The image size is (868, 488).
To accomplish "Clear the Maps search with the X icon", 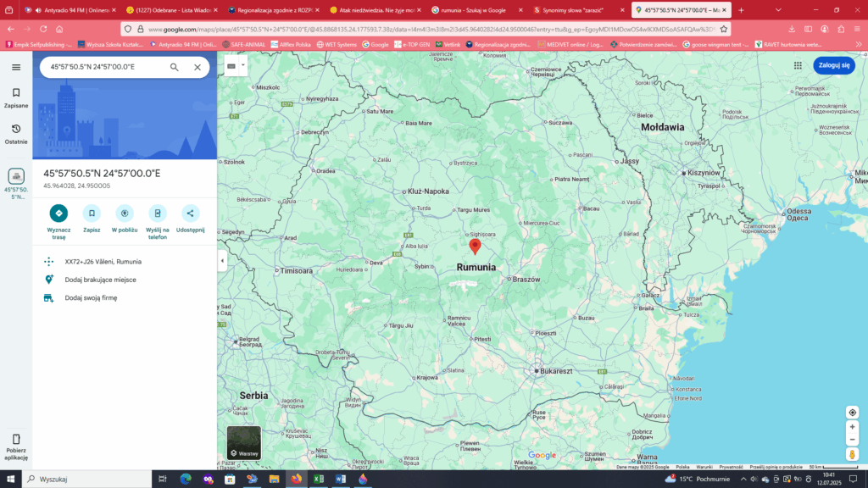I will [197, 67].
